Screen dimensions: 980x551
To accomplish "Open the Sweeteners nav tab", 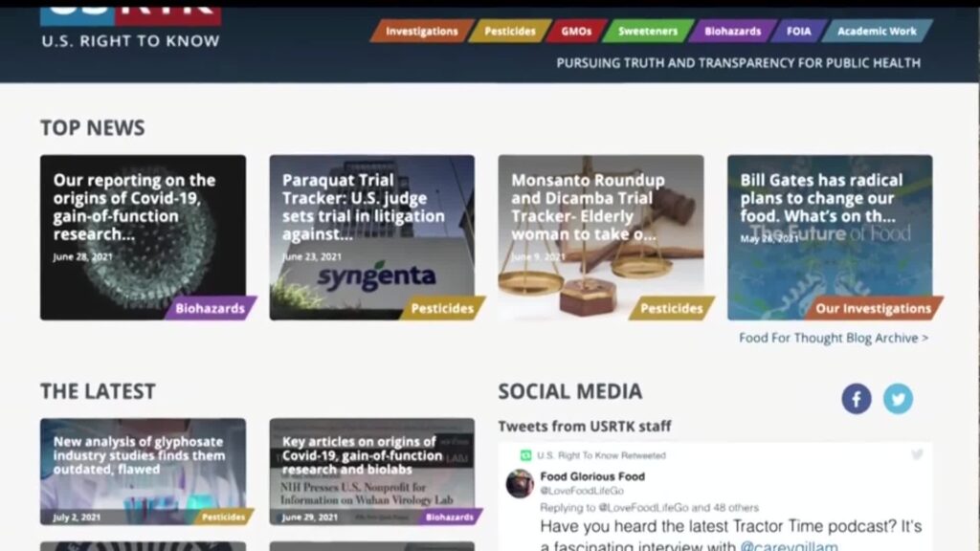I will coord(648,32).
